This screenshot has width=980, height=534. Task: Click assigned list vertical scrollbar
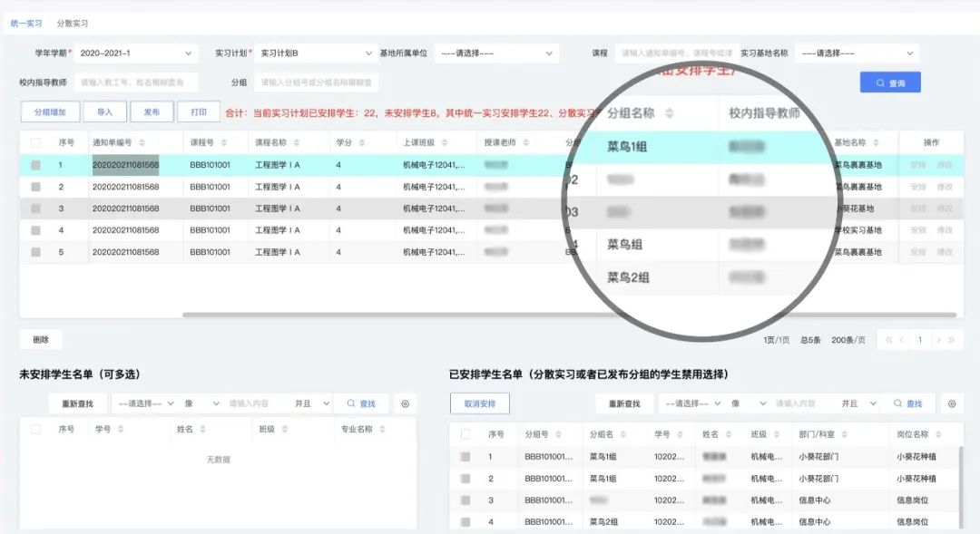[961, 487]
